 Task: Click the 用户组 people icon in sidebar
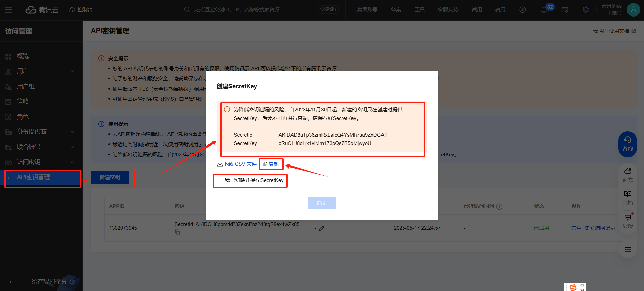click(8, 87)
